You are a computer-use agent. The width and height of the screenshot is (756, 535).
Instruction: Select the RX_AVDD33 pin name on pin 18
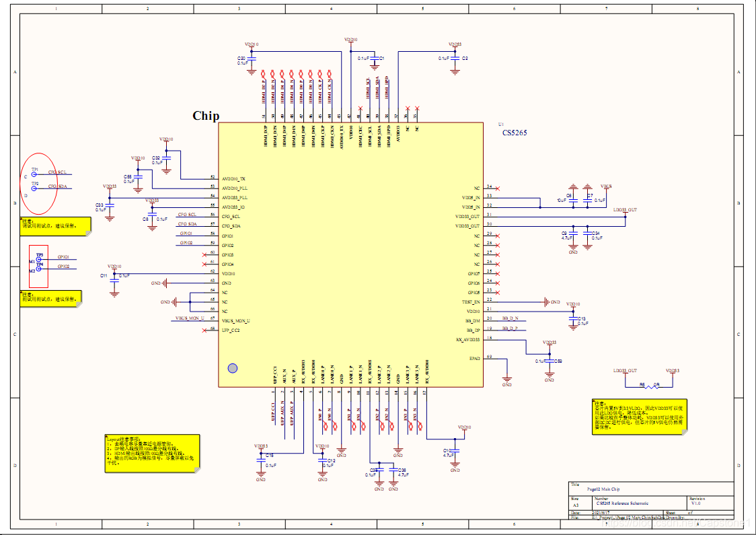[x=467, y=340]
